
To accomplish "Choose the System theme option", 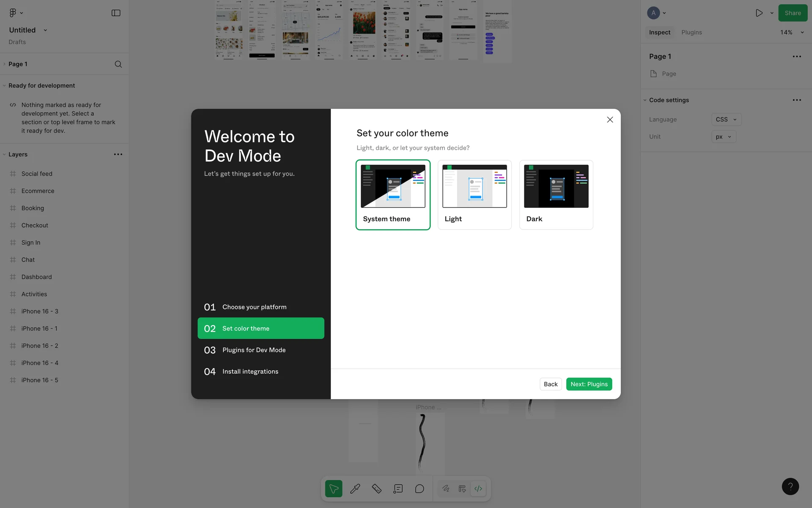I will click(x=393, y=195).
